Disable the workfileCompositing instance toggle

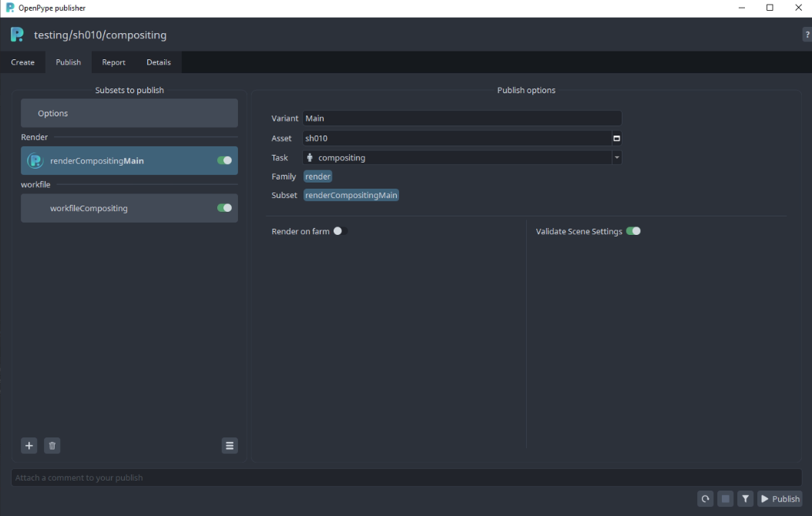point(225,207)
